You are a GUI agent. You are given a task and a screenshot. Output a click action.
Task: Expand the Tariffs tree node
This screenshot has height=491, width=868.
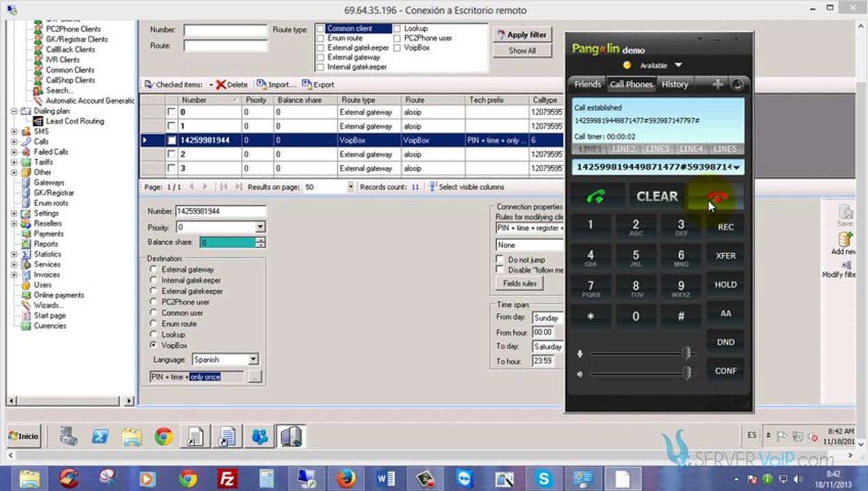click(x=15, y=162)
